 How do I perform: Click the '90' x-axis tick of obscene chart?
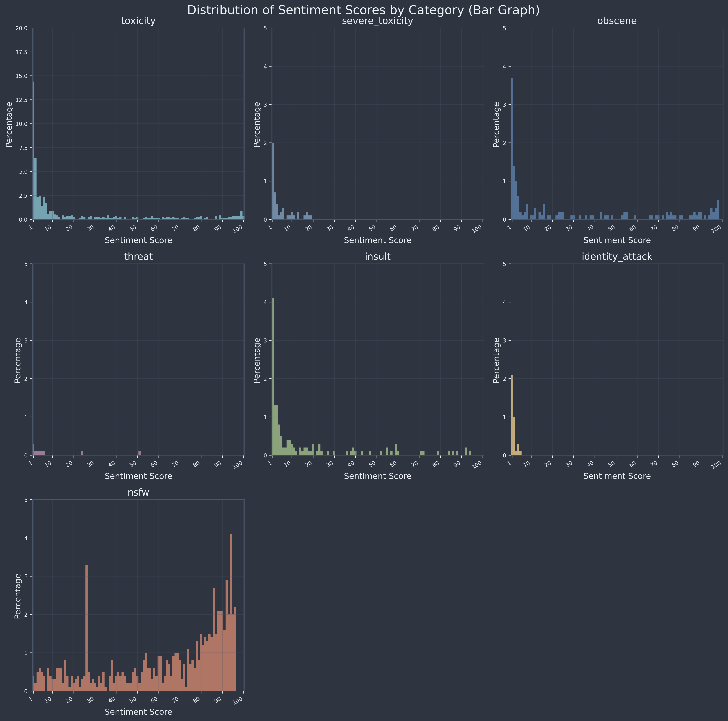pos(697,228)
